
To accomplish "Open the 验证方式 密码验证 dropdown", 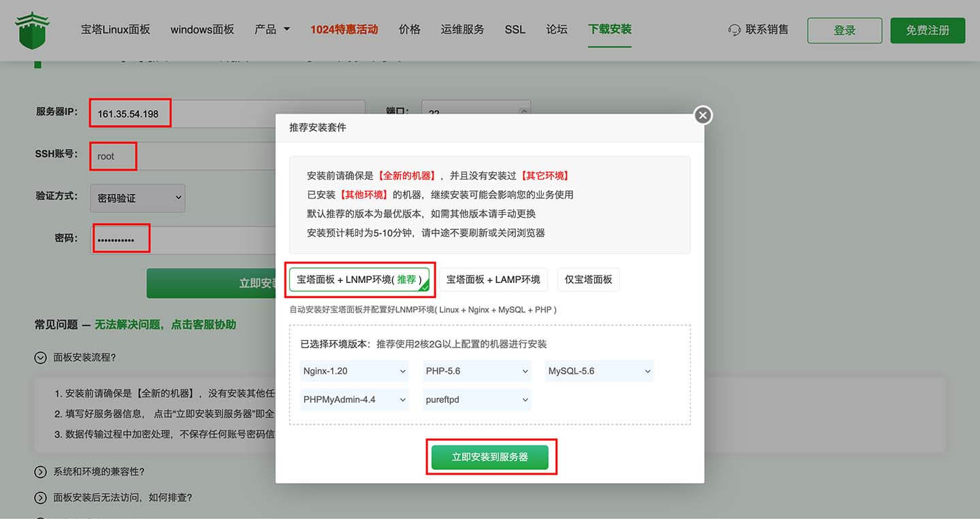I will tap(137, 198).
